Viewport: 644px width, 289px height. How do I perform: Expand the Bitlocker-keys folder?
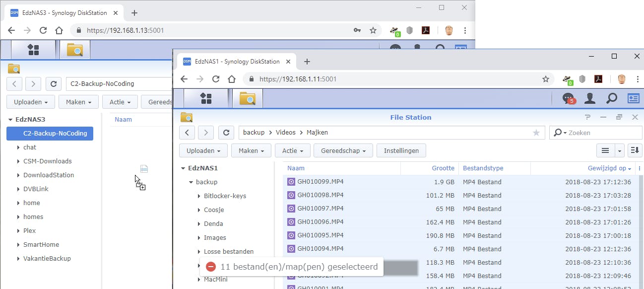coord(199,196)
